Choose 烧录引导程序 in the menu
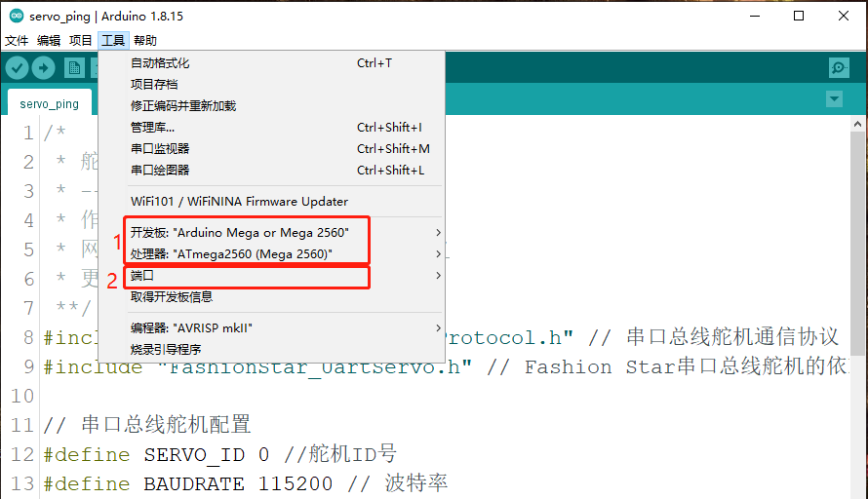 pyautogui.click(x=166, y=349)
